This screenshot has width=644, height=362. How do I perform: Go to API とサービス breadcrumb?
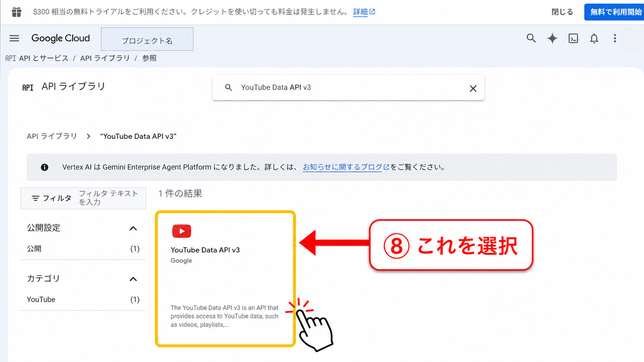point(44,58)
